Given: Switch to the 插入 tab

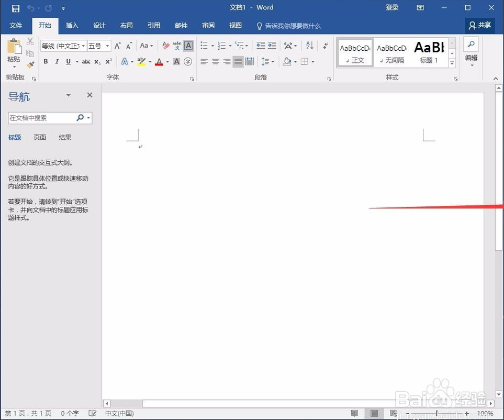Looking at the screenshot, I should [72, 26].
